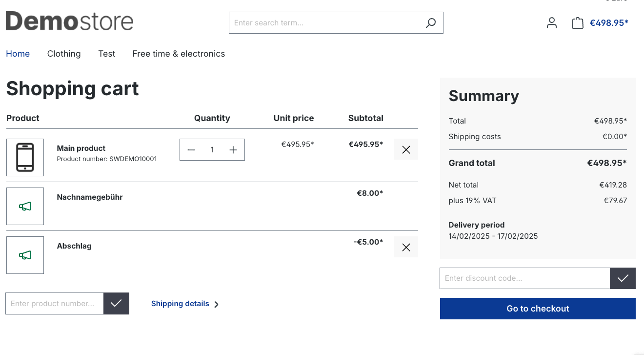Open the Main product link
This screenshot has height=355, width=644.
[81, 148]
